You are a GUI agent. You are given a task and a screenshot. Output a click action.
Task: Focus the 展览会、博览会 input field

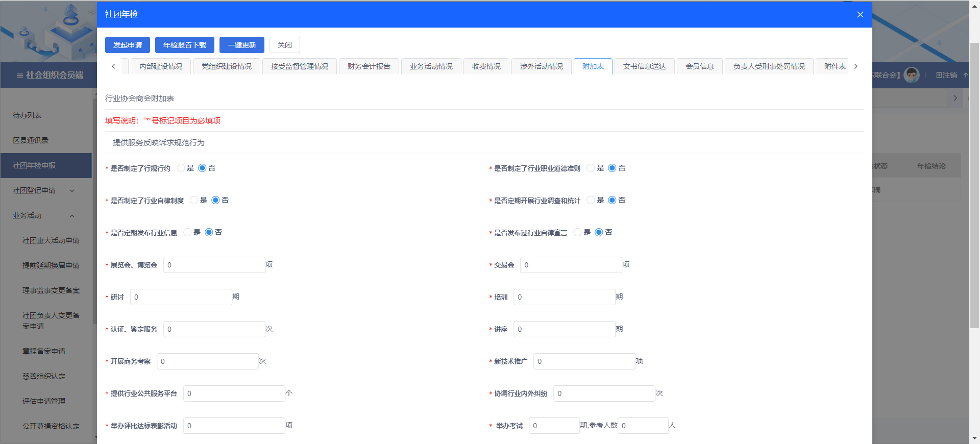pyautogui.click(x=214, y=265)
